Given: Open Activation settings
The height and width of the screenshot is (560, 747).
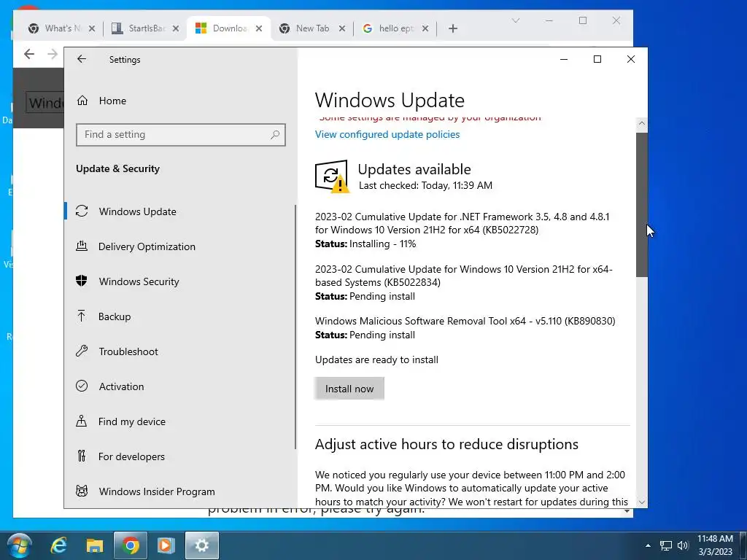Looking at the screenshot, I should (122, 386).
